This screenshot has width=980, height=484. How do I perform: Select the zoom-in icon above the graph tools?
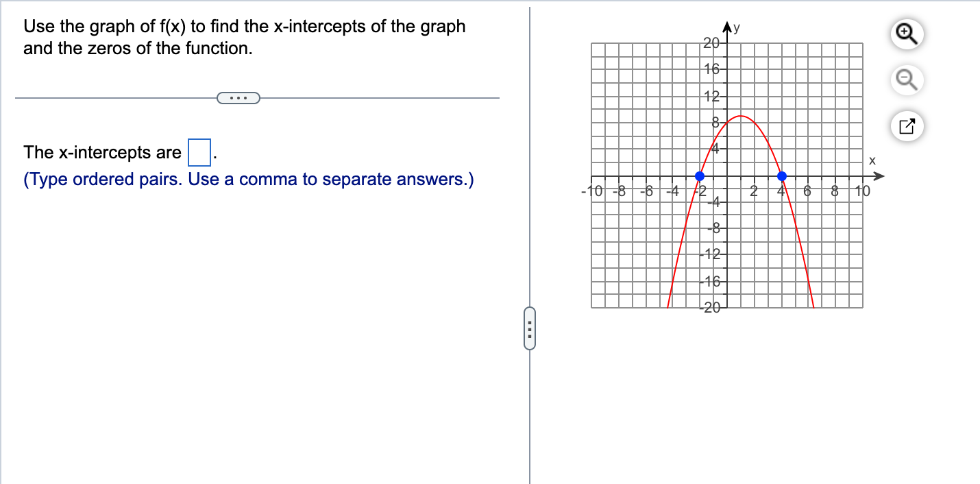tap(906, 33)
